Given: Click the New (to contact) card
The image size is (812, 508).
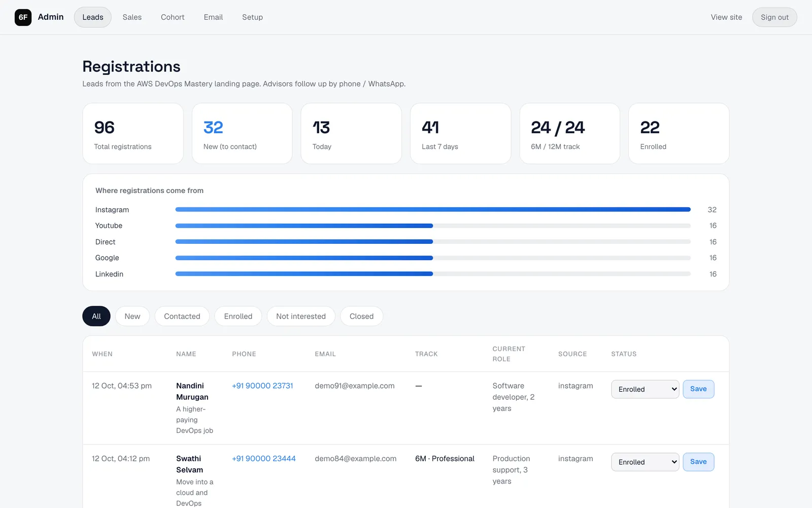Looking at the screenshot, I should click(242, 134).
